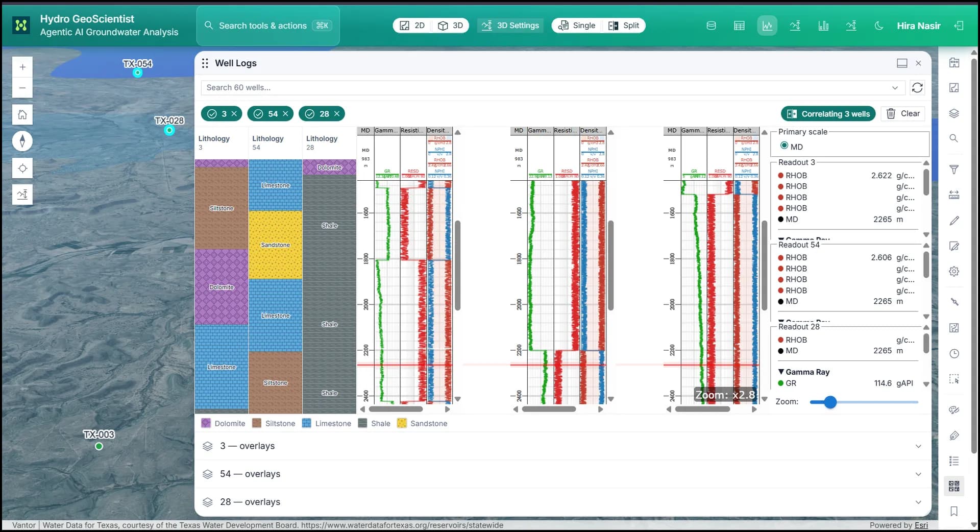The height and width of the screenshot is (532, 980).
Task: Click the bookmark icon in right sidebar
Action: click(x=954, y=511)
